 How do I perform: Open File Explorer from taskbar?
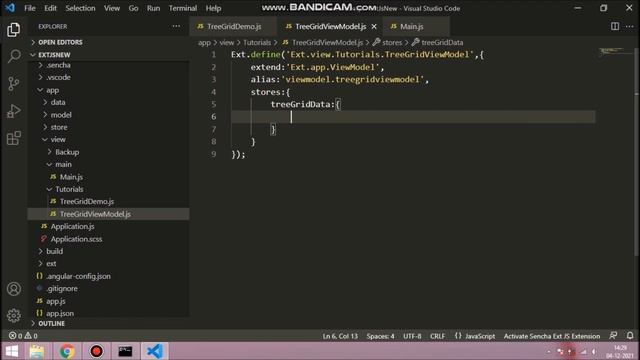click(37, 351)
